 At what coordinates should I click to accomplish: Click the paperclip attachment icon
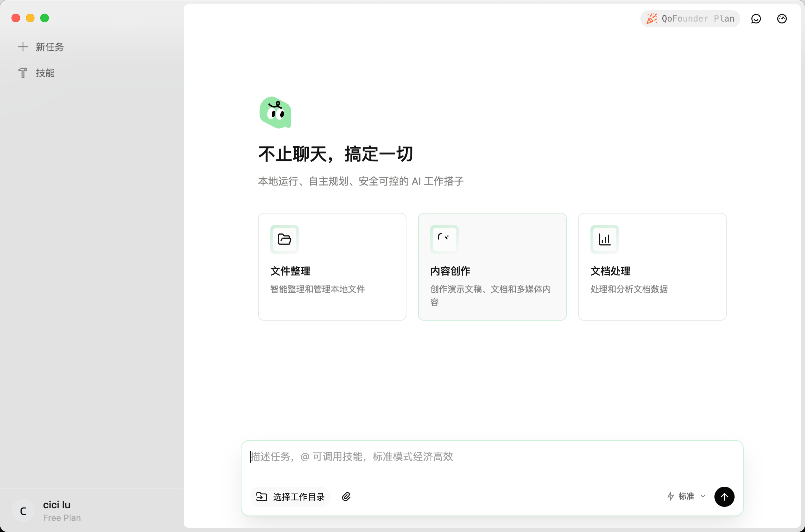point(346,497)
